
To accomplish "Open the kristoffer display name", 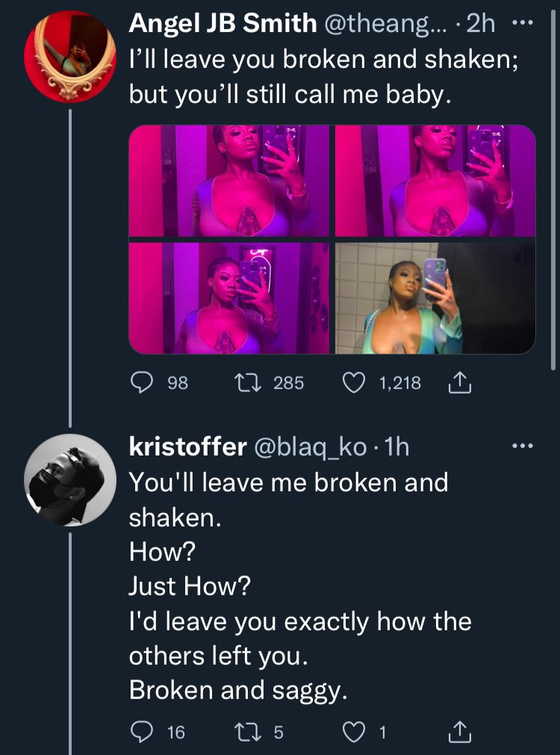I will (188, 447).
